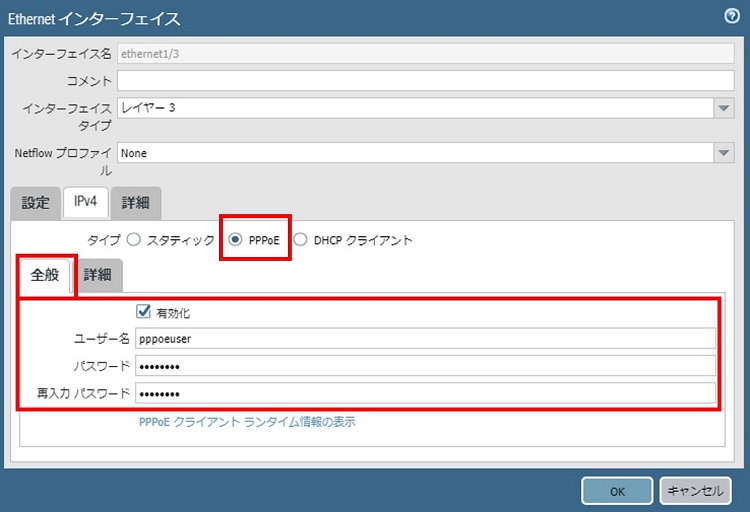This screenshot has height=512, width=750.
Task: Switch to the 全般 sub-tab
Action: pyautogui.click(x=45, y=275)
